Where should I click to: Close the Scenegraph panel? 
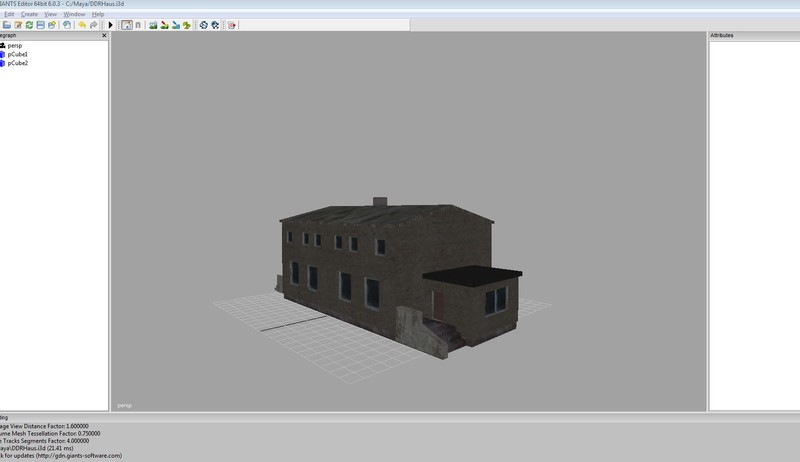[x=104, y=35]
